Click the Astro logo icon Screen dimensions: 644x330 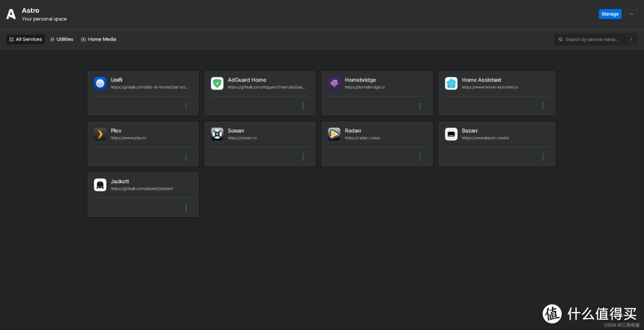point(11,14)
